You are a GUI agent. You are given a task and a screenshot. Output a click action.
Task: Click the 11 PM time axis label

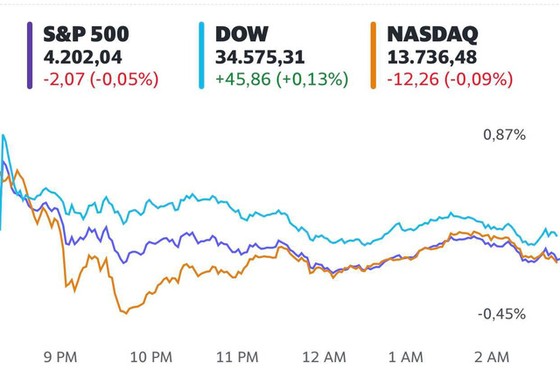237,357
